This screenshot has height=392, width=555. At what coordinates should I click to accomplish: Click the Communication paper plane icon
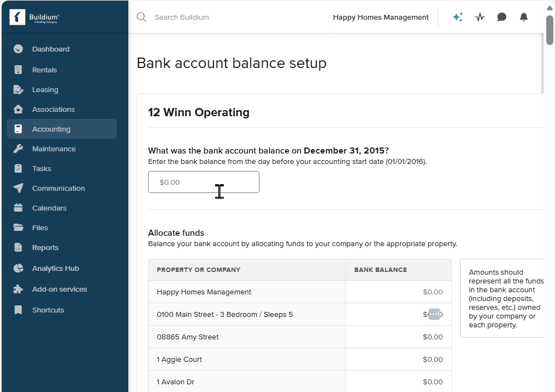[18, 188]
